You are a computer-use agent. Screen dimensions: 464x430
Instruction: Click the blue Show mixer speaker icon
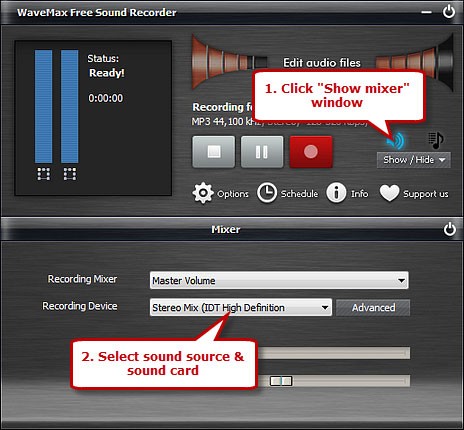pos(396,140)
